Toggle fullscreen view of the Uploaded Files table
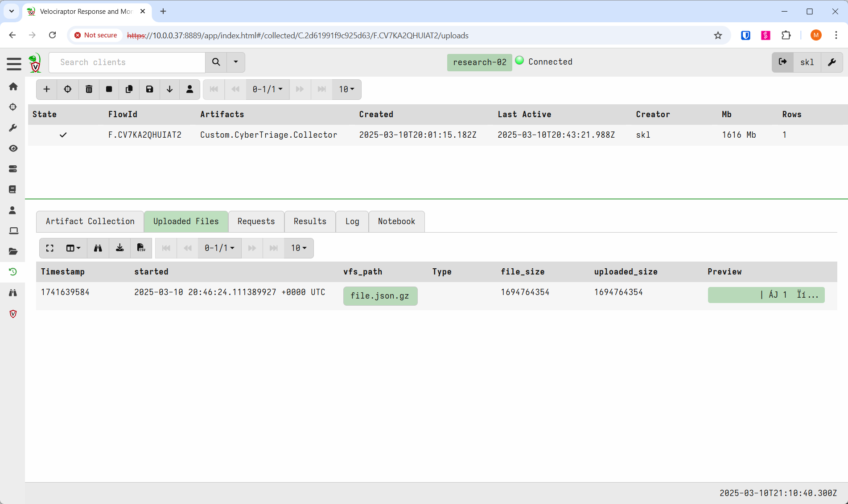The width and height of the screenshot is (848, 504). click(x=49, y=248)
